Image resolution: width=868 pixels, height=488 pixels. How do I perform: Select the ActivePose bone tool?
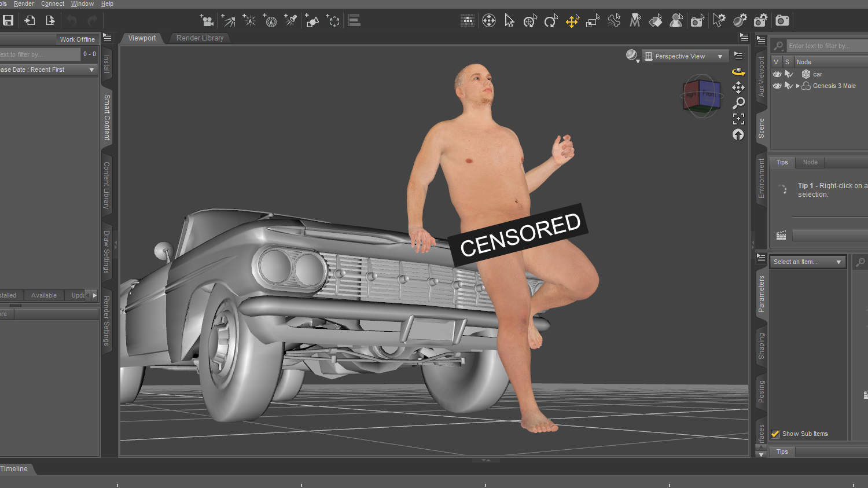tap(614, 21)
